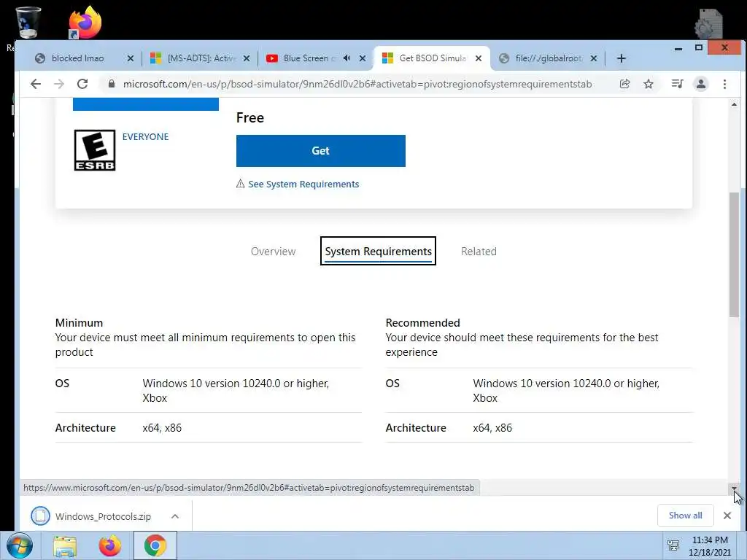
Task: Click the Chrome taskbar icon
Action: 155,545
